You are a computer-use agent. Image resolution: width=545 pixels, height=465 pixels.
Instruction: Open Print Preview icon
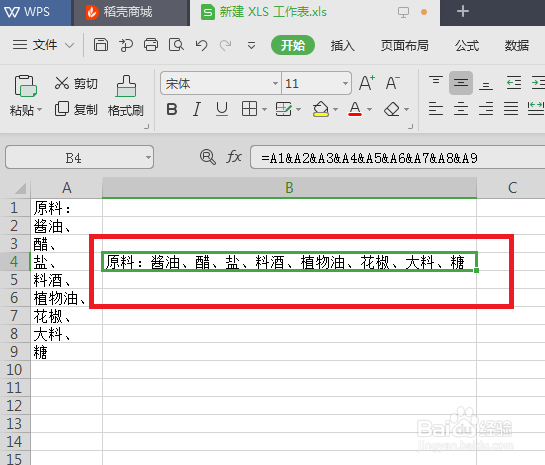point(176,45)
